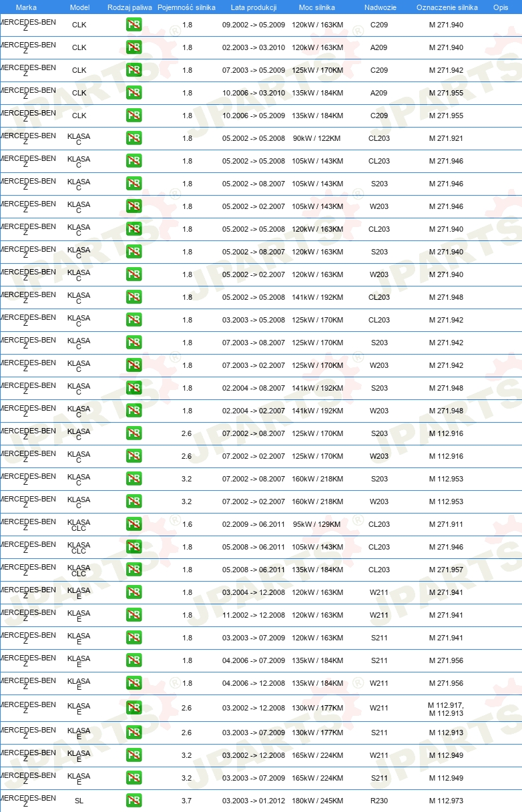Select the SL model cell
The width and height of the screenshot is (522, 812).
pos(79,801)
